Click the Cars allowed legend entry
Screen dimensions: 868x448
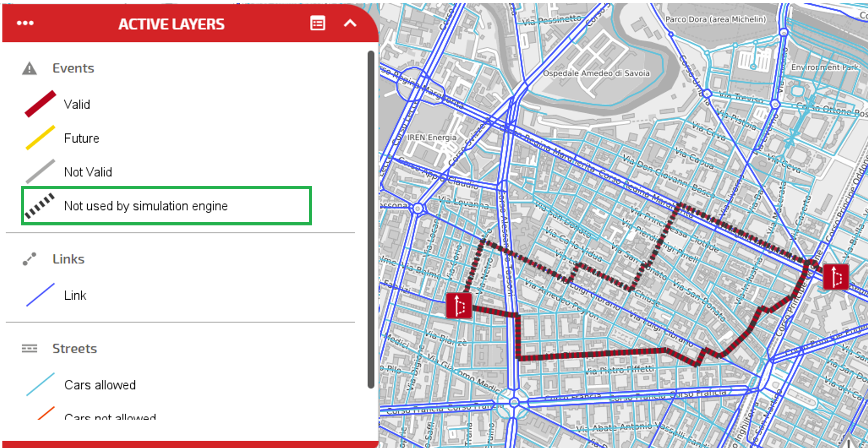pyautogui.click(x=100, y=385)
